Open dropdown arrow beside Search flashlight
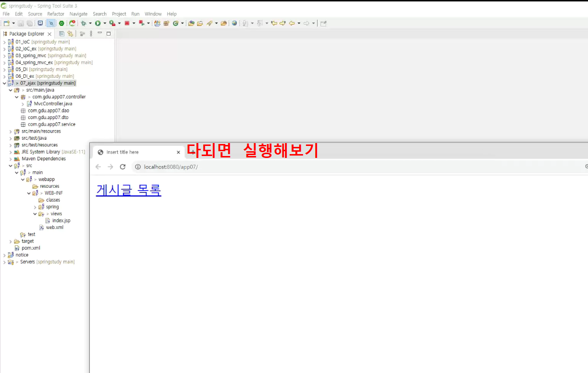The width and height of the screenshot is (588, 373). (217, 23)
